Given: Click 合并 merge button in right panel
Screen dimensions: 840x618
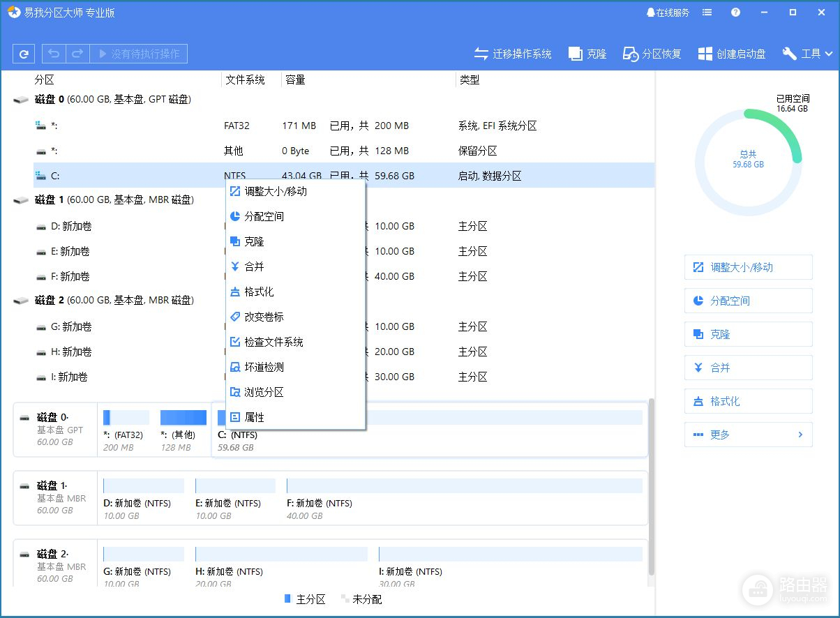Looking at the screenshot, I should (x=748, y=368).
